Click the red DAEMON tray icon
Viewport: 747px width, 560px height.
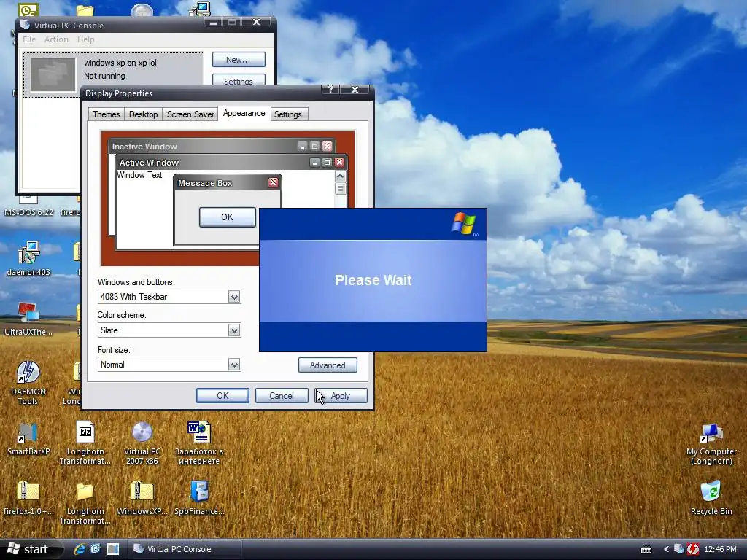click(x=693, y=550)
